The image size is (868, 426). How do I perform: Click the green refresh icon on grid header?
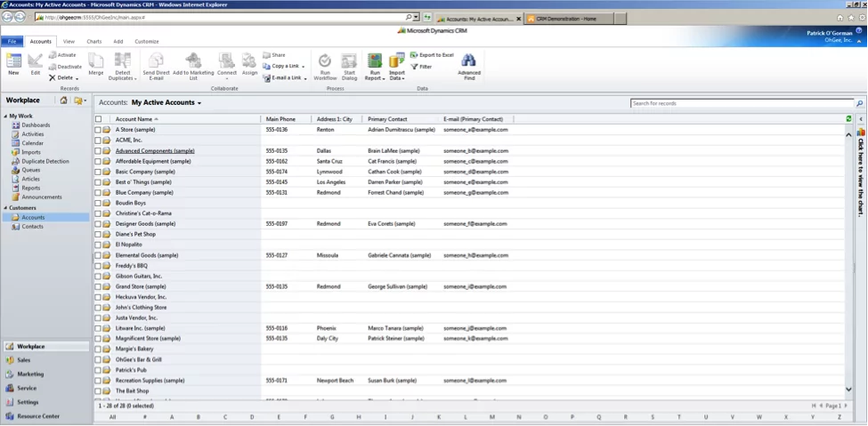848,119
